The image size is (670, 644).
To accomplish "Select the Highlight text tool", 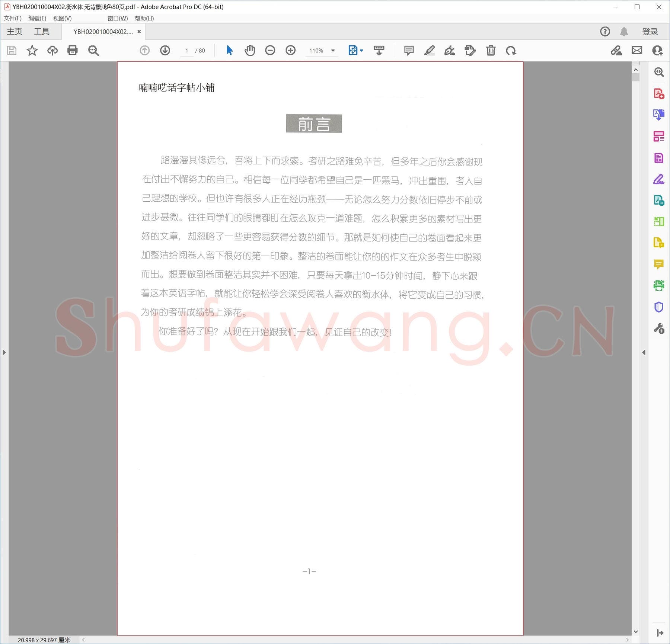I will pyautogui.click(x=430, y=50).
